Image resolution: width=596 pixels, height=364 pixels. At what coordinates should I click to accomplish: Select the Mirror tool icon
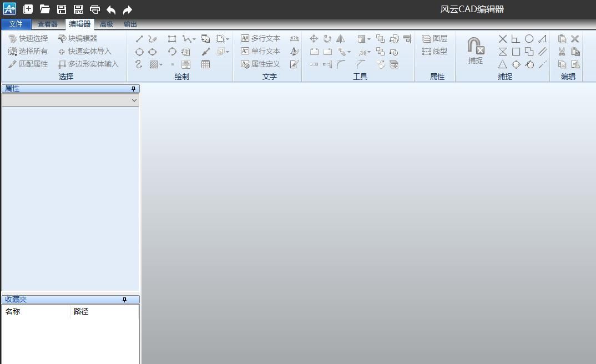click(341, 39)
